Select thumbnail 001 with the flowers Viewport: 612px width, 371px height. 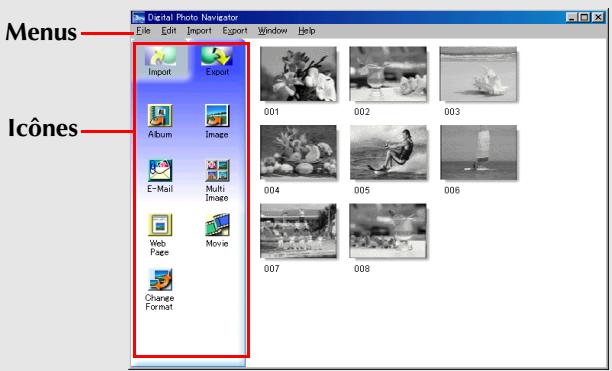point(299,74)
